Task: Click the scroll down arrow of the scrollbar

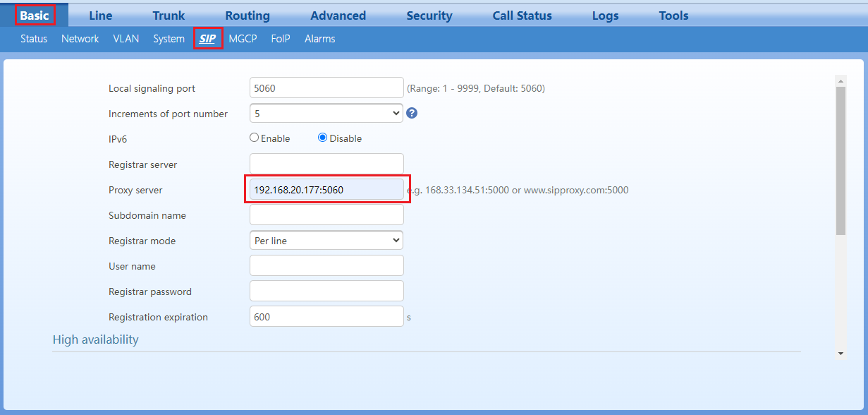Action: click(x=840, y=353)
